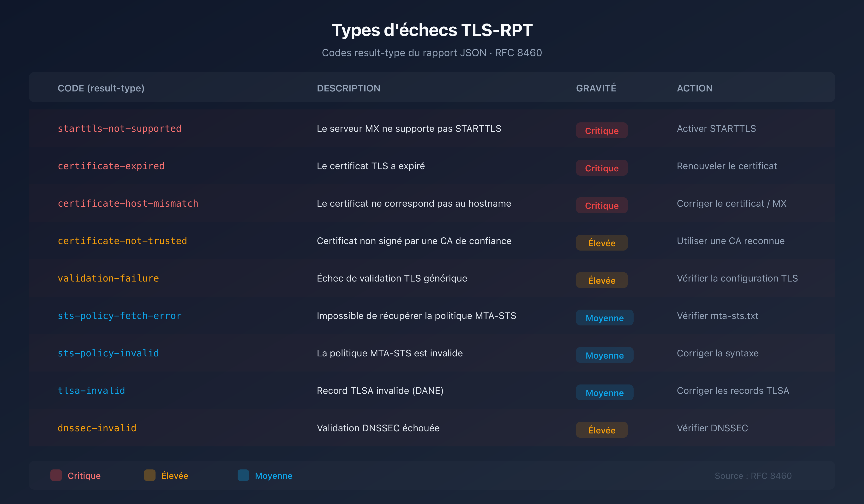Viewport: 864px width, 504px height.
Task: Click the Vérifier mta-sts.txt action text
Action: [x=717, y=316]
